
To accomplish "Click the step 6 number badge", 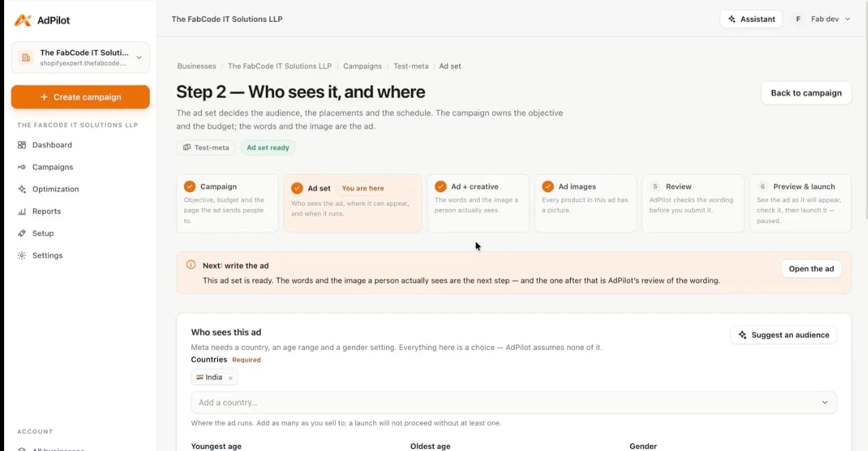I will click(762, 187).
